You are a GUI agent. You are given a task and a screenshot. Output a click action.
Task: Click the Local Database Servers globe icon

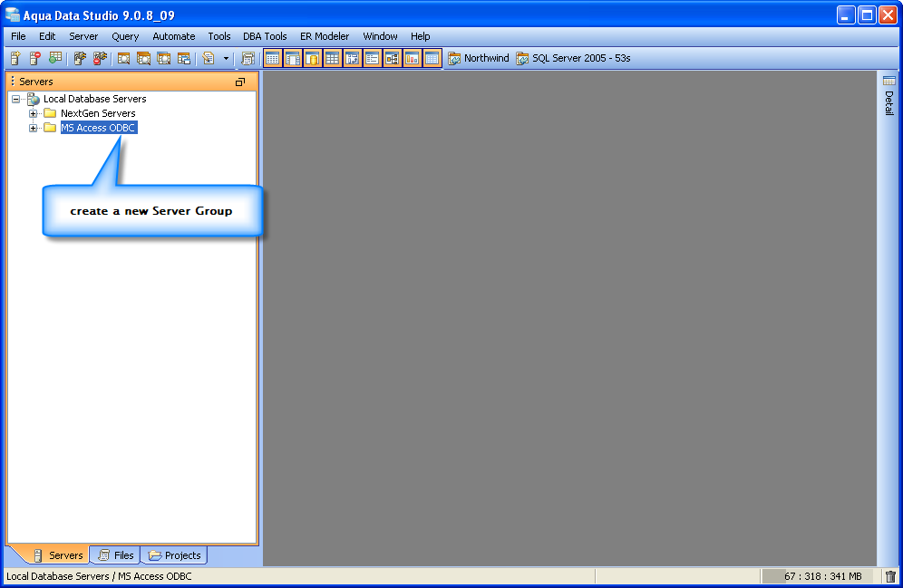tap(34, 99)
